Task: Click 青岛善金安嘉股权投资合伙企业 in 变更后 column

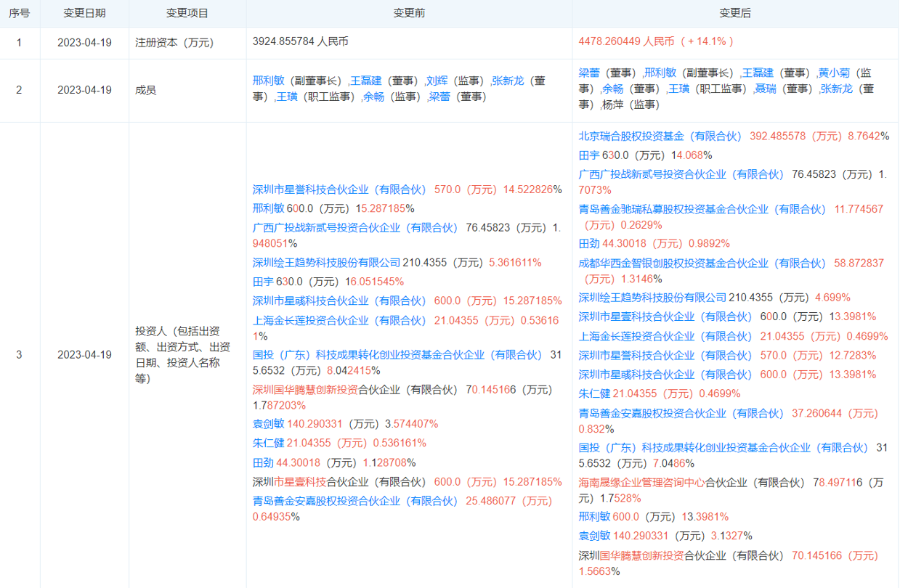Action: (x=681, y=413)
